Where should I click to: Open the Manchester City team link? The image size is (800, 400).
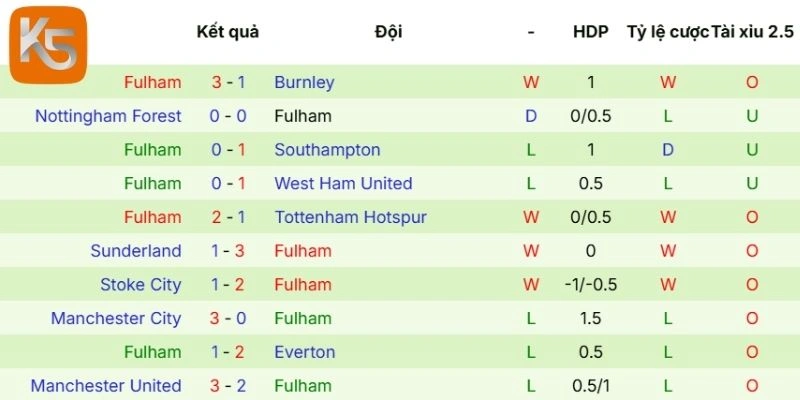coord(116,318)
